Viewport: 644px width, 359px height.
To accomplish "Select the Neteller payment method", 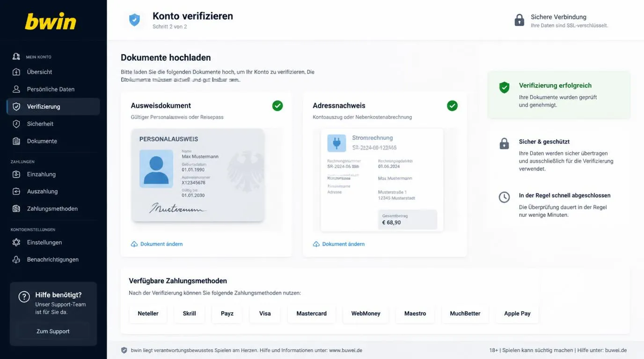I will 148,314.
